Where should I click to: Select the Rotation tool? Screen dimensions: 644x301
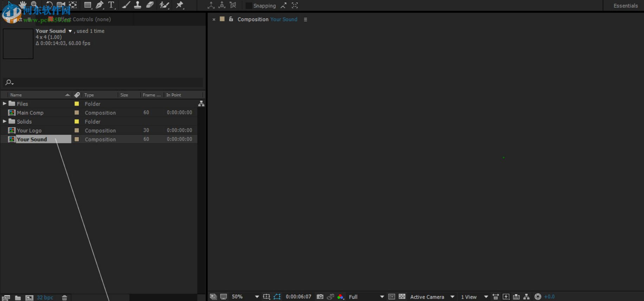pos(49,5)
